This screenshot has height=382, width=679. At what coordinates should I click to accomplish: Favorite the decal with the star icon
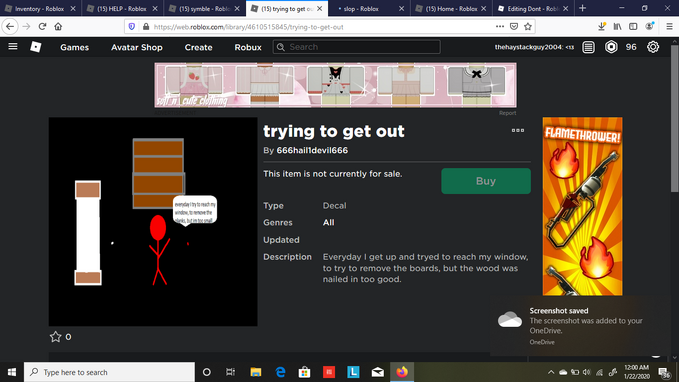tap(55, 337)
